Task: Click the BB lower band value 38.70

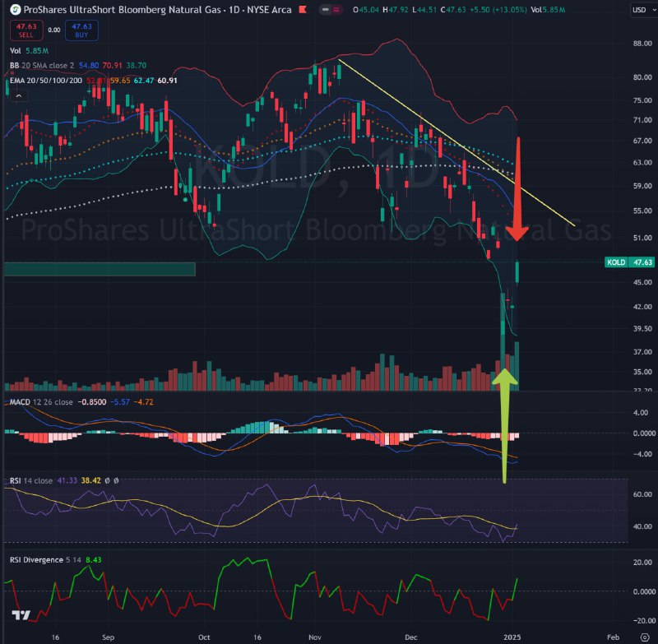Action: point(137,66)
